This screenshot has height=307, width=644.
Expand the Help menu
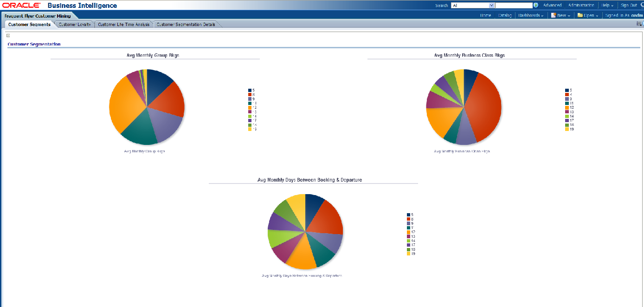pyautogui.click(x=608, y=6)
